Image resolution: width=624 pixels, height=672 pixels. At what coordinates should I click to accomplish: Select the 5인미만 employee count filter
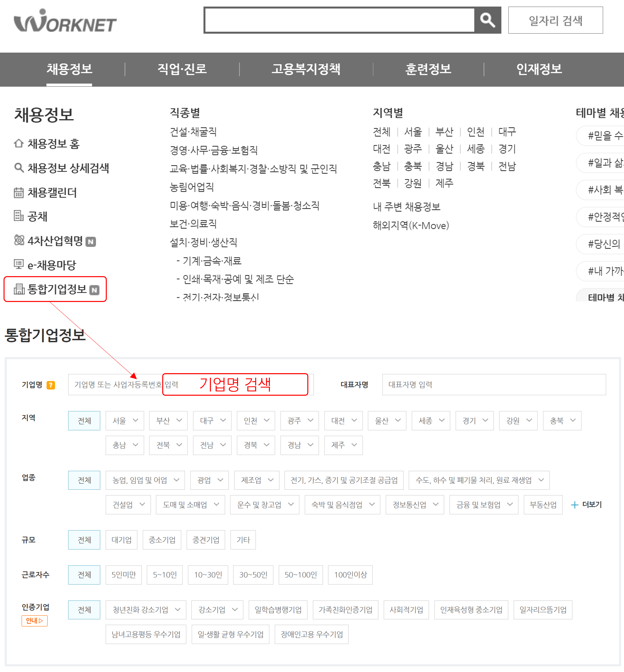[124, 575]
